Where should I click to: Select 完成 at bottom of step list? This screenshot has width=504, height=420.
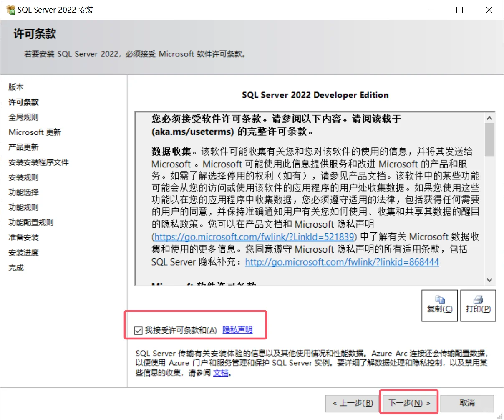tap(16, 268)
